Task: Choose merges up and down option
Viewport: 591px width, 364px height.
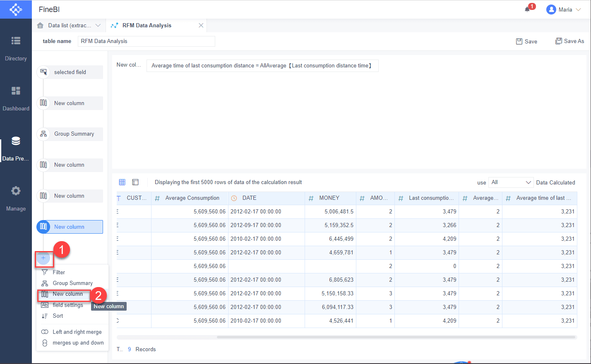Action: [72, 342]
